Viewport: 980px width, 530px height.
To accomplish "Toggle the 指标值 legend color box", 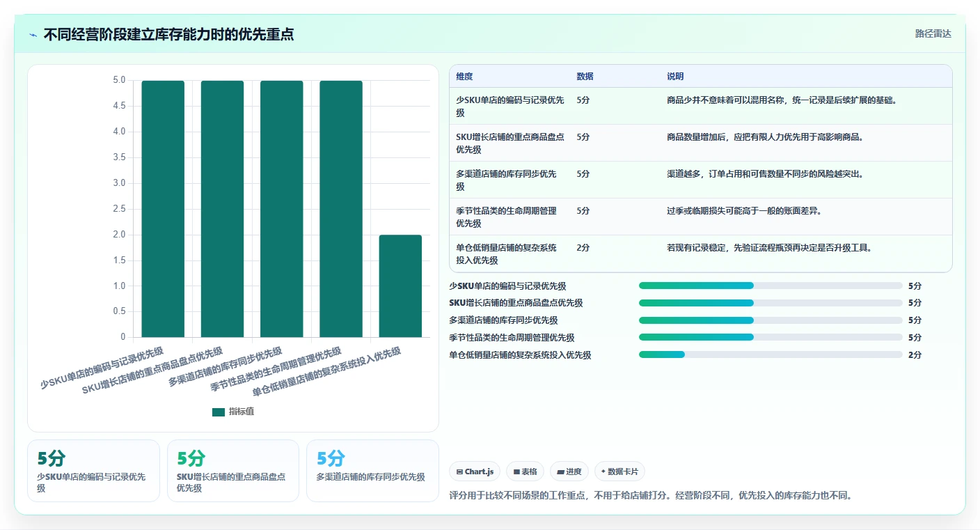I will click(x=219, y=412).
